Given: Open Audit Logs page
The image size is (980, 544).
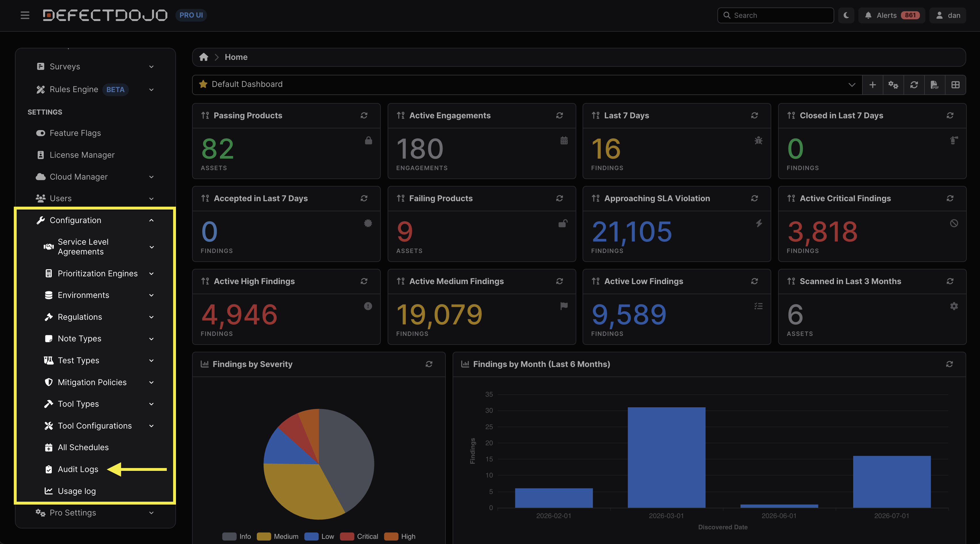Looking at the screenshot, I should [x=78, y=469].
